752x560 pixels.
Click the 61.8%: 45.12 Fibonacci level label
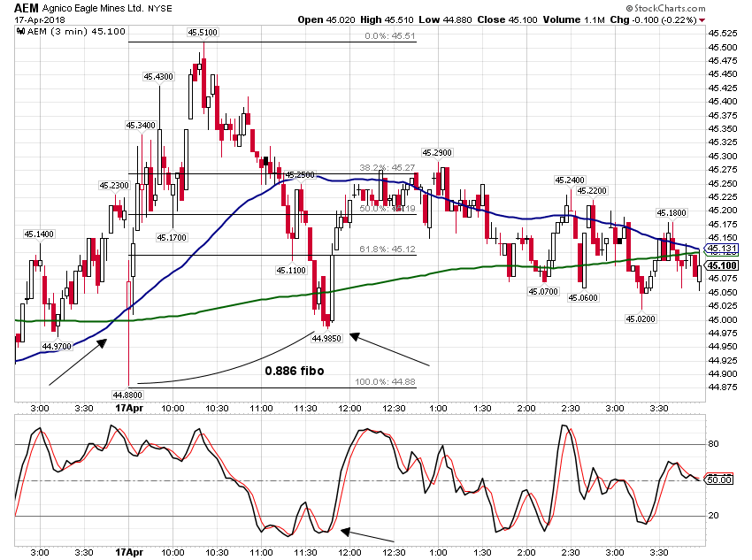click(x=388, y=249)
